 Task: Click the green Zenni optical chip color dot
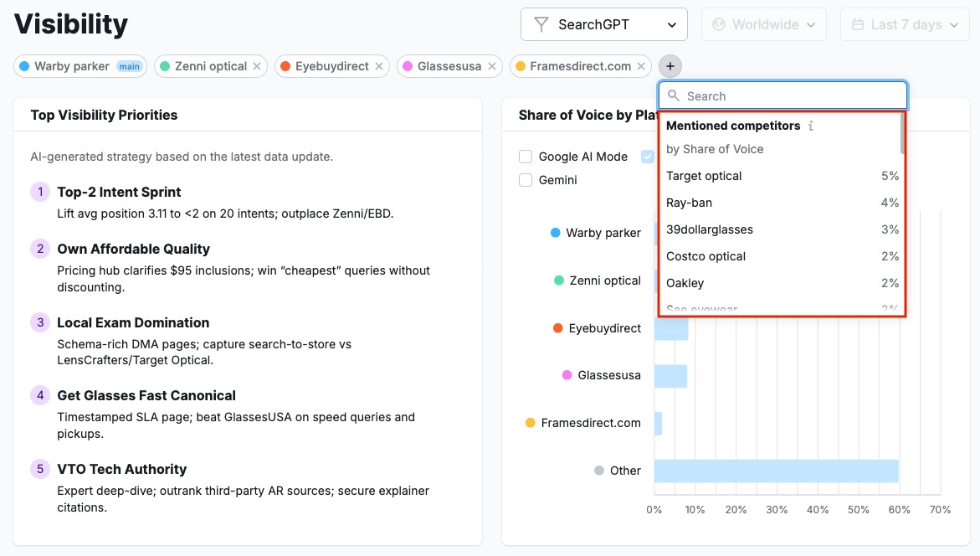(x=165, y=66)
